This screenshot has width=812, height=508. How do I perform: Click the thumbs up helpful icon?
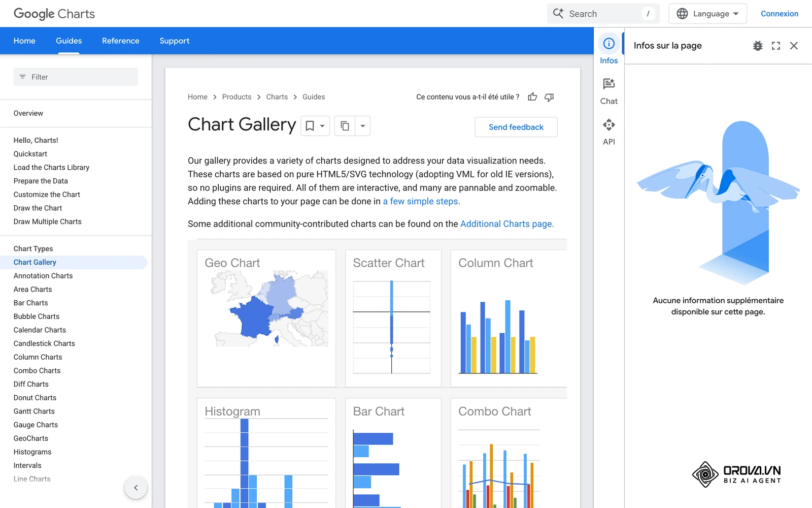point(532,97)
